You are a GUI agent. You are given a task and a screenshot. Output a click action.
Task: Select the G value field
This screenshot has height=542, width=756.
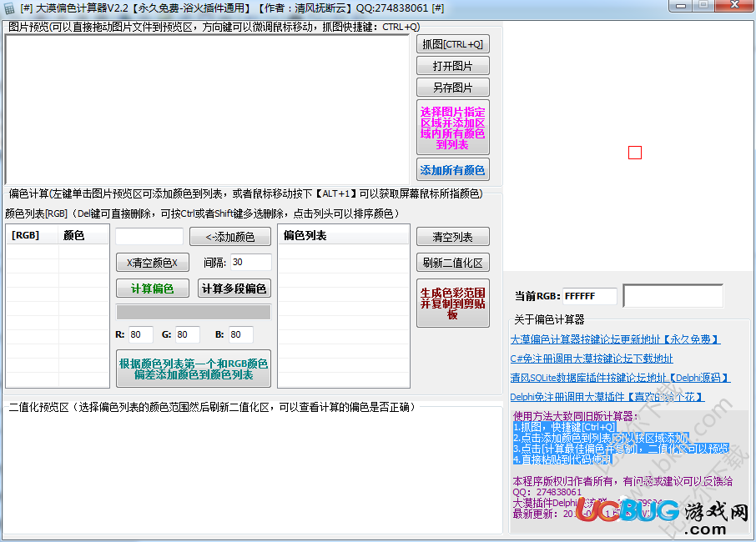[188, 334]
